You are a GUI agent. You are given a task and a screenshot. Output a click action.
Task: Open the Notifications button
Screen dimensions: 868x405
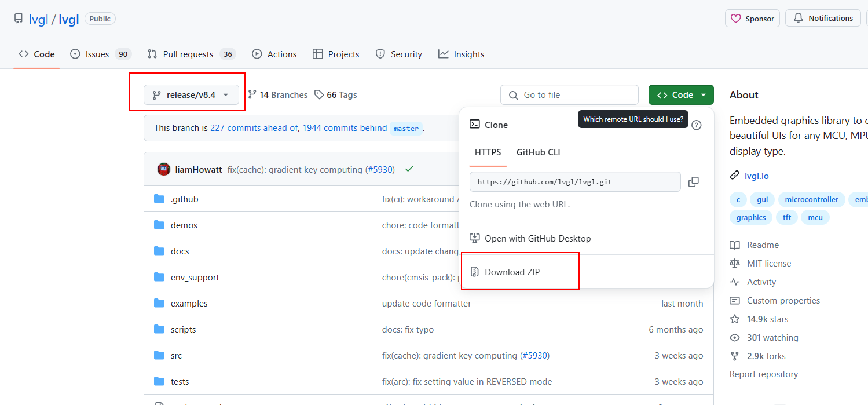pos(823,19)
